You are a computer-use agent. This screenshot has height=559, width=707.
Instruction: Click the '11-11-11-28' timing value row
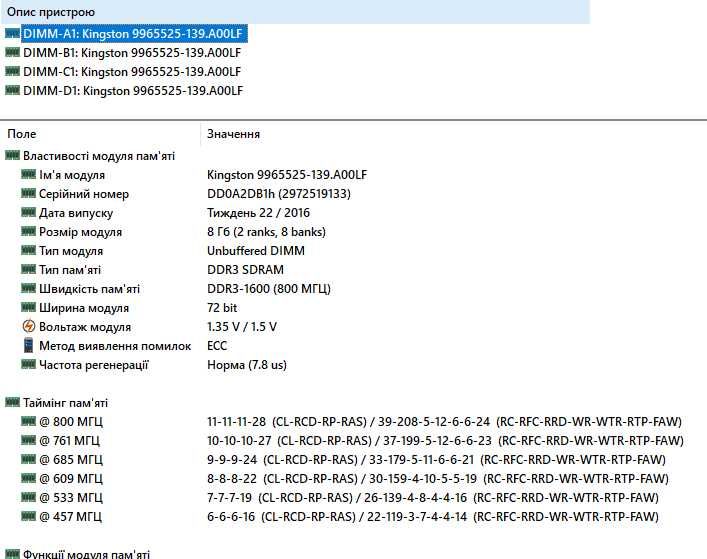click(x=444, y=422)
